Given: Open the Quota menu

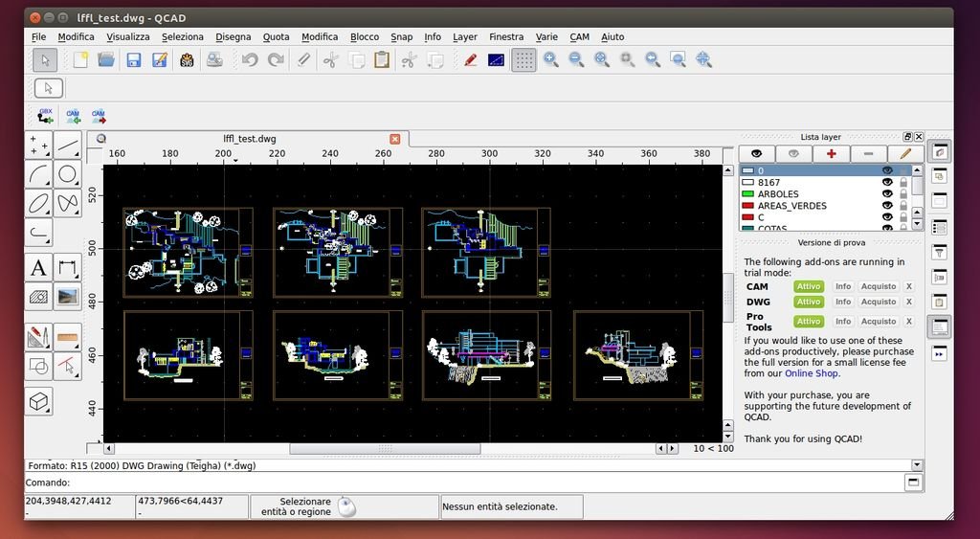Looking at the screenshot, I should click(x=276, y=37).
